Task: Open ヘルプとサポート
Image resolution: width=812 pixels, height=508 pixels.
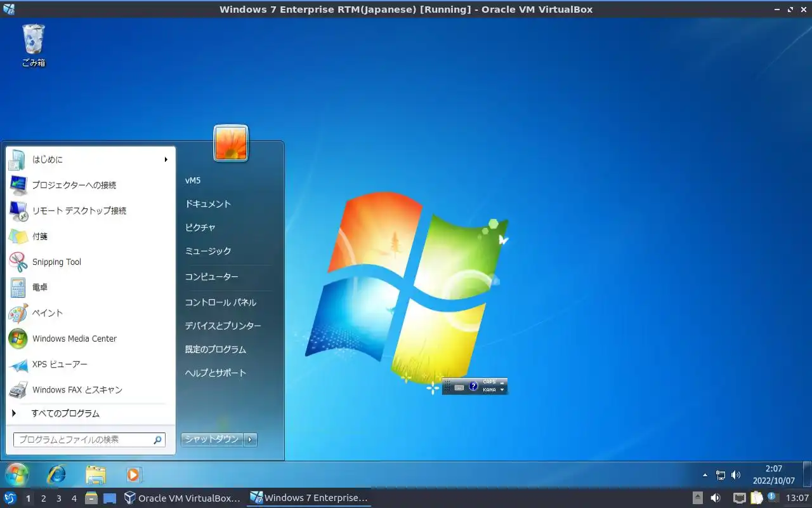Action: click(216, 373)
